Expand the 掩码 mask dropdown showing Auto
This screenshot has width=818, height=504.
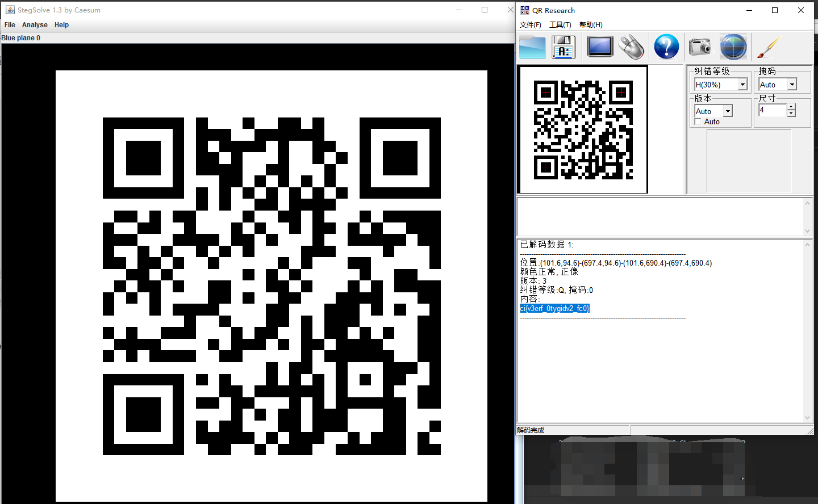[792, 84]
